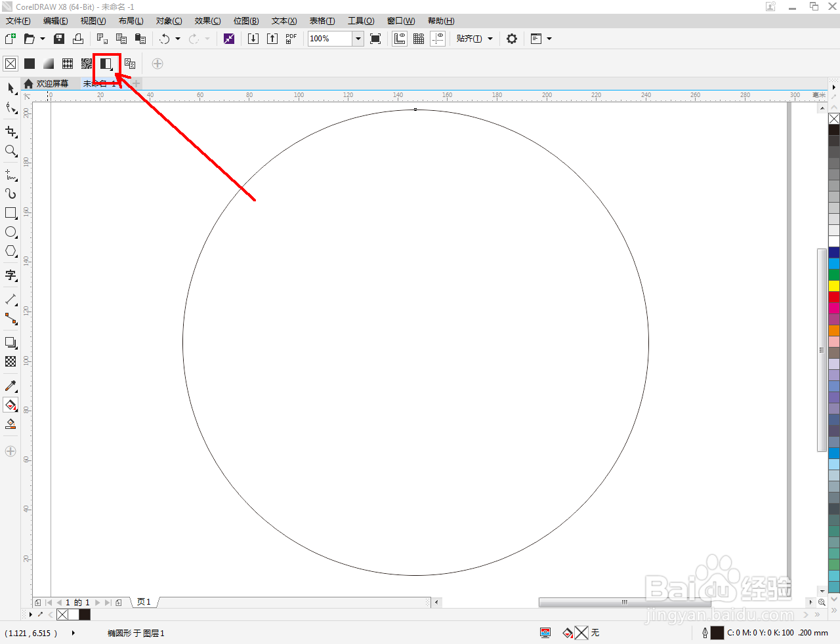Select the Crop tool
840x644 pixels.
click(x=11, y=132)
